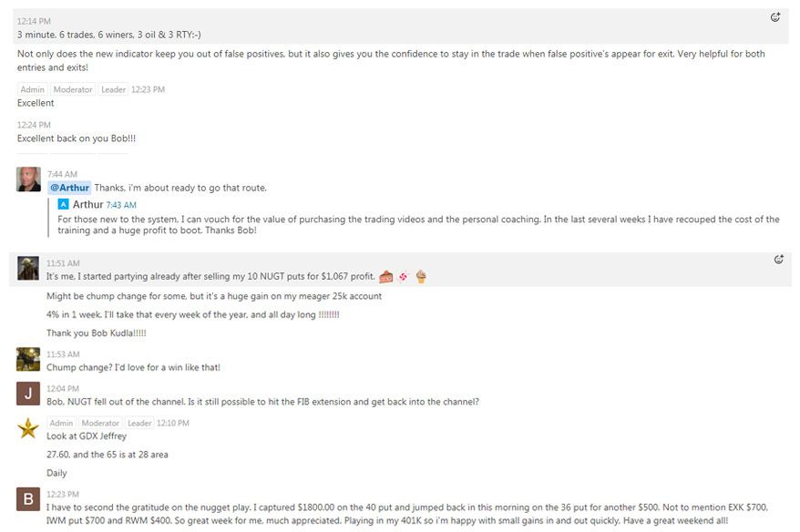This screenshot has height=532, width=800.
Task: Add reaction to the 11:51 AM message
Action: pos(779,260)
